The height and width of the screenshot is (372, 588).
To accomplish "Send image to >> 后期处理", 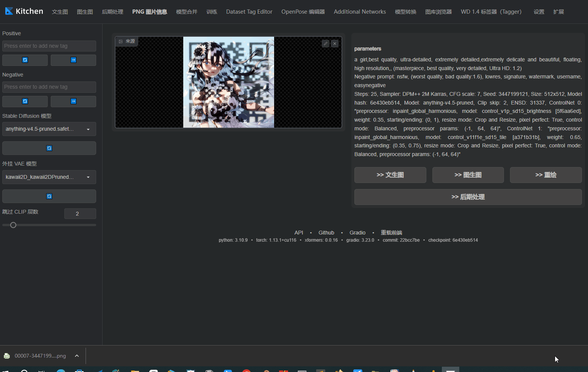I will 468,197.
